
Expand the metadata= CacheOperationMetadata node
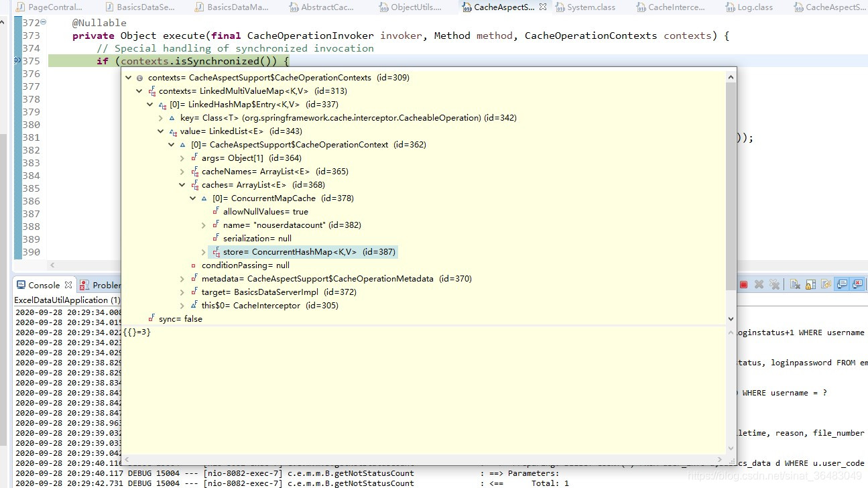(x=182, y=279)
